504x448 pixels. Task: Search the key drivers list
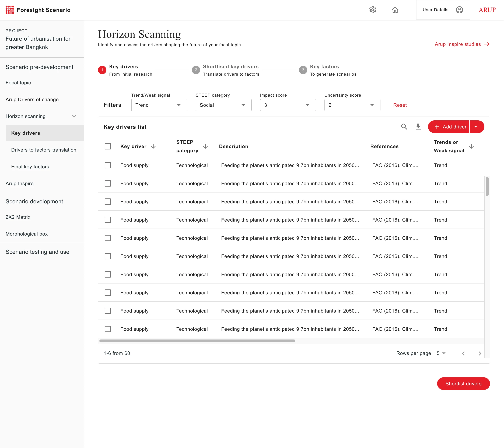[404, 127]
